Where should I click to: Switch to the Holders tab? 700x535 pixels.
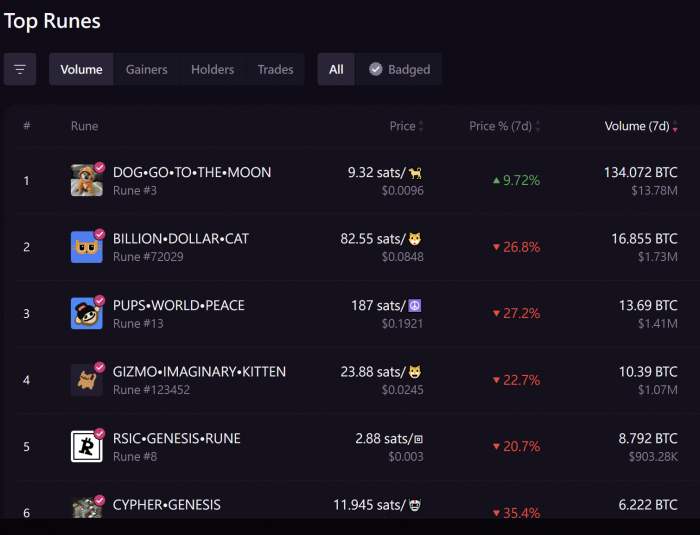point(212,69)
